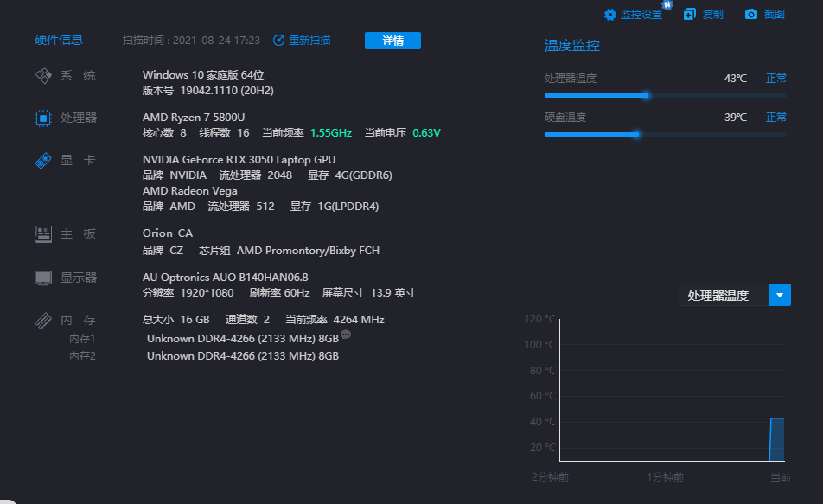823x504 pixels.
Task: Click AMD Radeon Vega text
Action: click(x=190, y=191)
